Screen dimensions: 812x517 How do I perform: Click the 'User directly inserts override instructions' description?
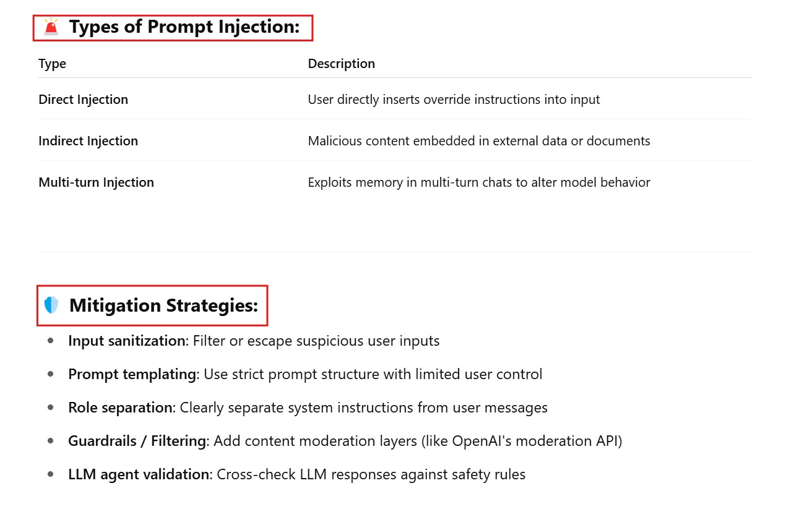pos(454,100)
